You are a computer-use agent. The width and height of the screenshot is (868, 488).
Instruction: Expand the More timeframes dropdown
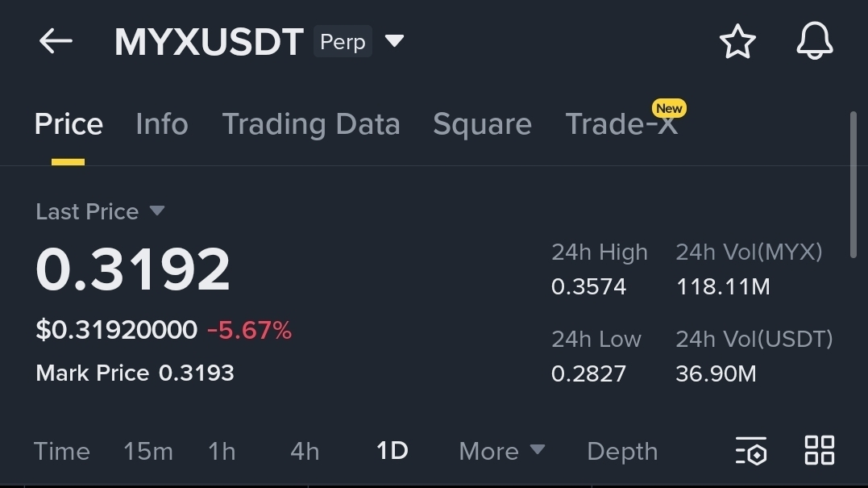(x=501, y=451)
